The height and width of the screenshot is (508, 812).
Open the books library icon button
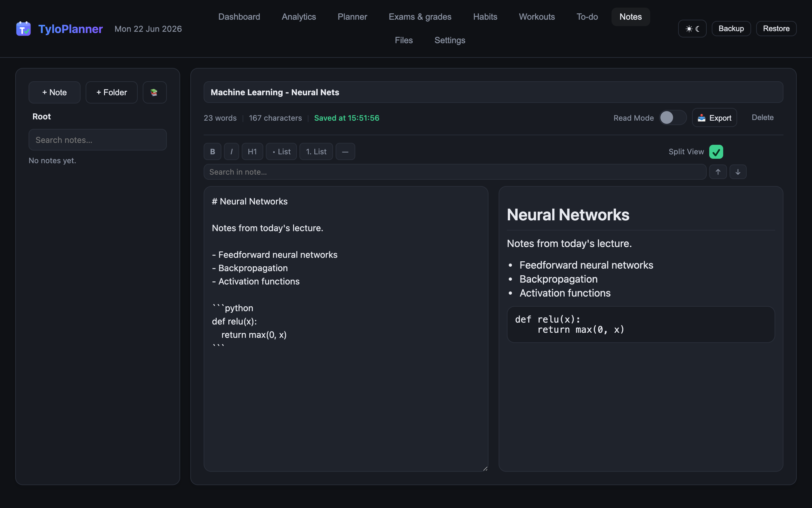point(154,92)
